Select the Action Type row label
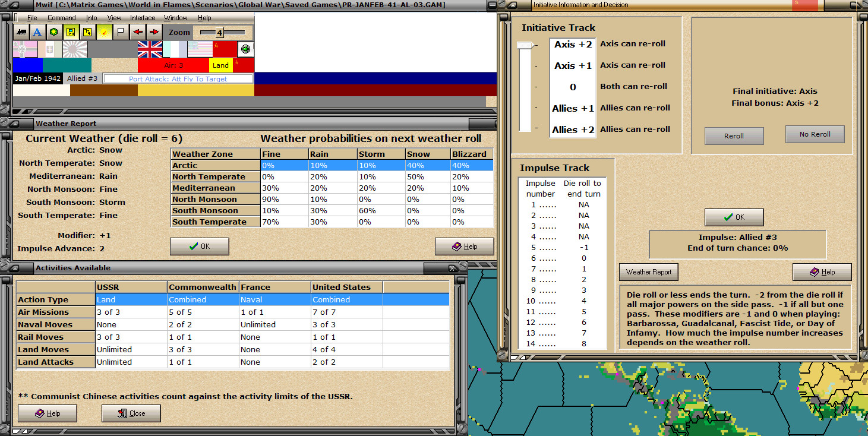 pyautogui.click(x=56, y=300)
